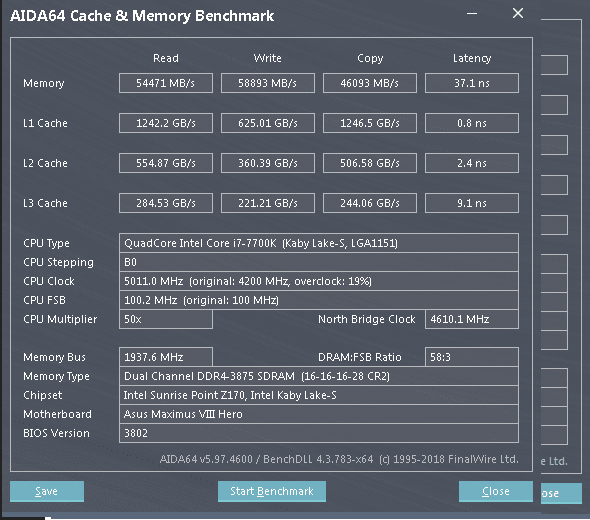This screenshot has width=590, height=520.
Task: Pick the L2 Cache Write value 360.39 GB/s
Action: pyautogui.click(x=268, y=163)
